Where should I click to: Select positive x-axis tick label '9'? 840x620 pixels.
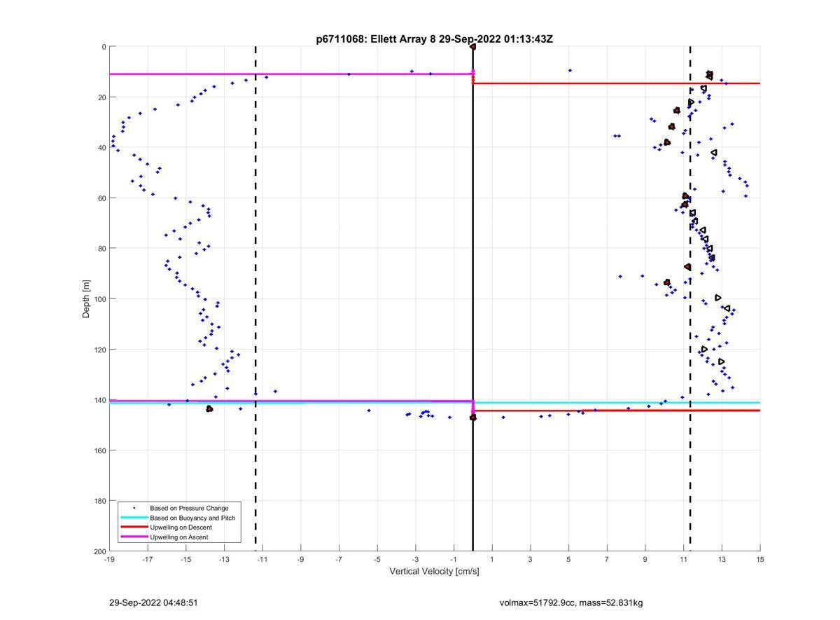point(645,559)
